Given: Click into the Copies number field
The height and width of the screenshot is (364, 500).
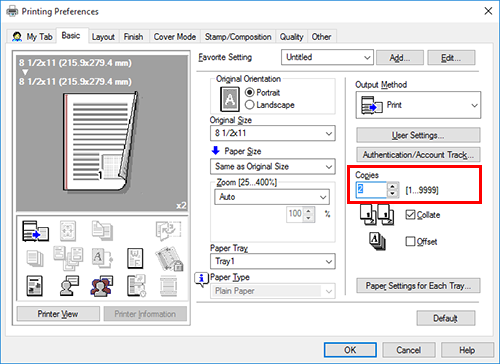Looking at the screenshot, I should tap(371, 190).
